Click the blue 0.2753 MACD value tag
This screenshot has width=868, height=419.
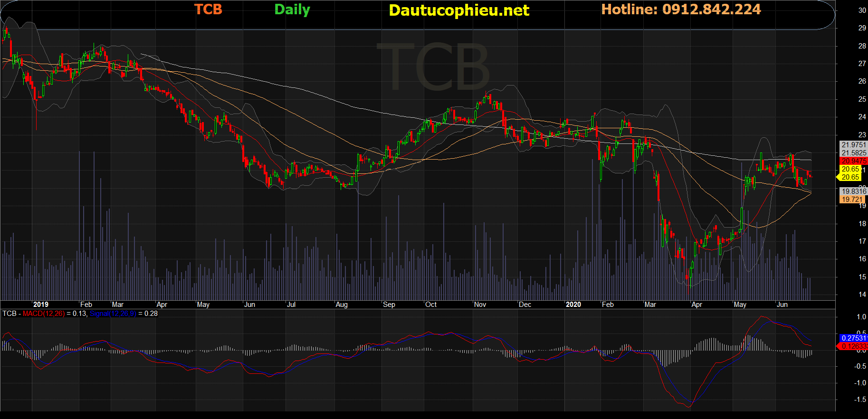tap(853, 338)
